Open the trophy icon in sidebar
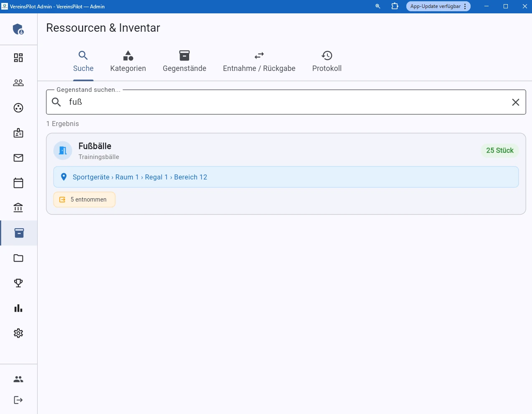This screenshot has width=532, height=414. pyautogui.click(x=18, y=283)
